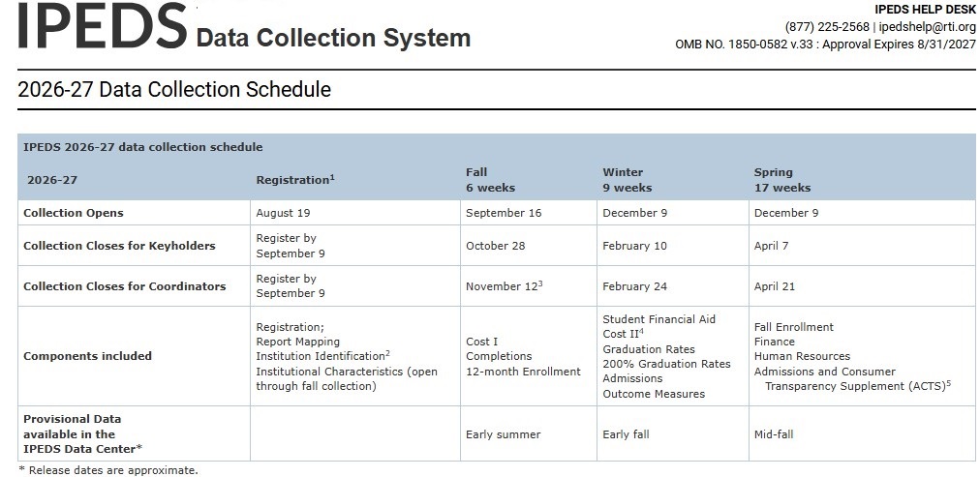
Task: Select the Fall 6 weeks column header
Action: pyautogui.click(x=491, y=180)
